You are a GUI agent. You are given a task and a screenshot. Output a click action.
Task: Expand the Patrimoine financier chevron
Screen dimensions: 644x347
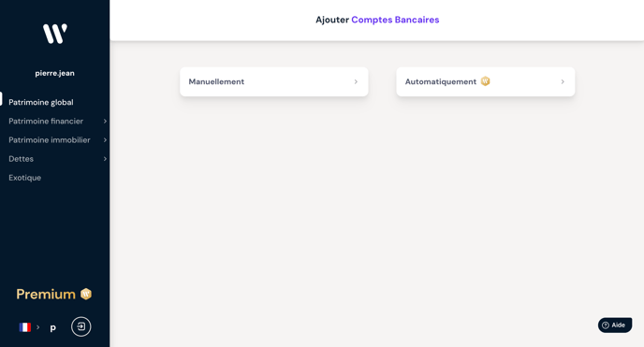105,121
